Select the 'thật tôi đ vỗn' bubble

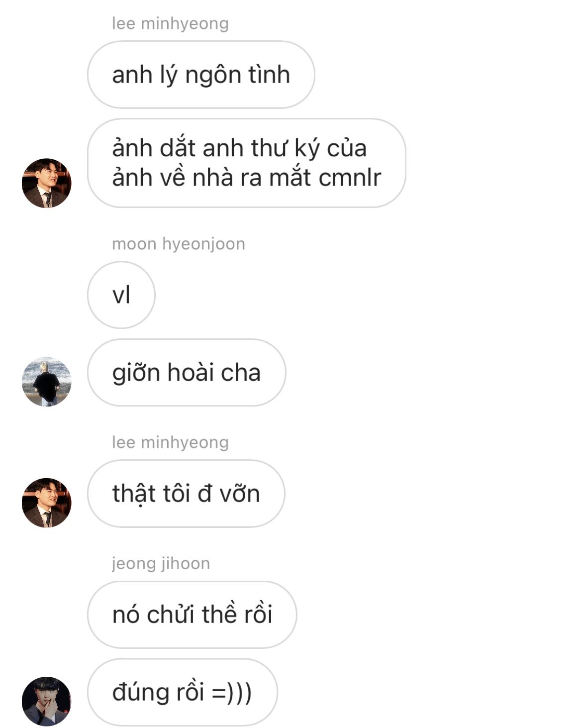[x=186, y=494]
